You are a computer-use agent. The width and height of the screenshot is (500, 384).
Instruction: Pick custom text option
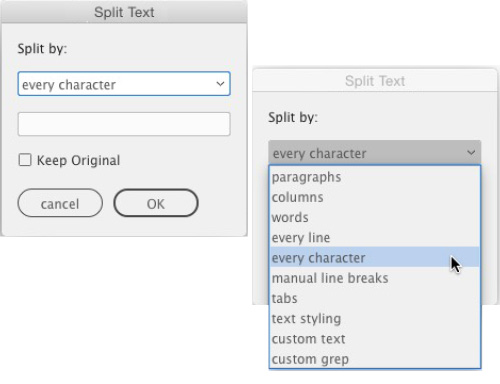click(x=375, y=339)
